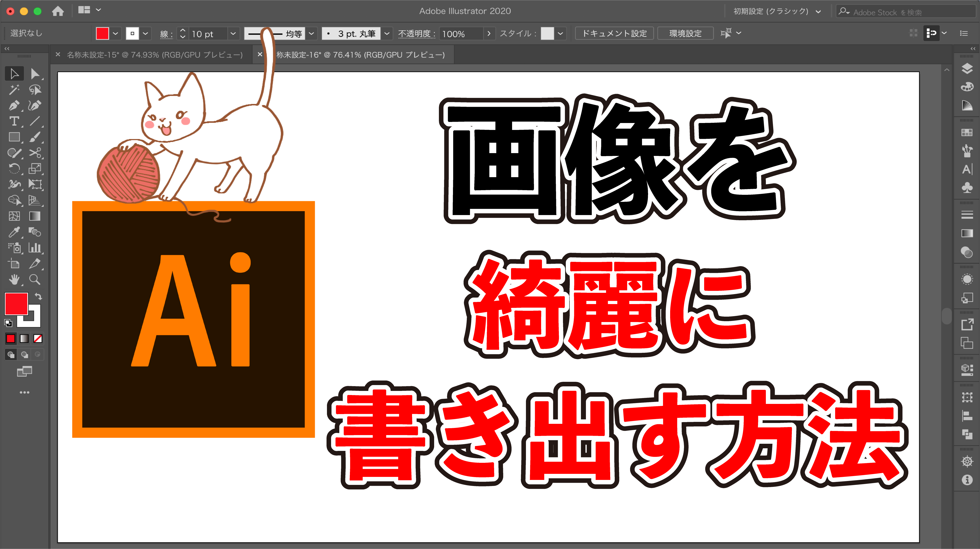Select the Paintbrush tool
The height and width of the screenshot is (549, 980).
[x=35, y=137]
